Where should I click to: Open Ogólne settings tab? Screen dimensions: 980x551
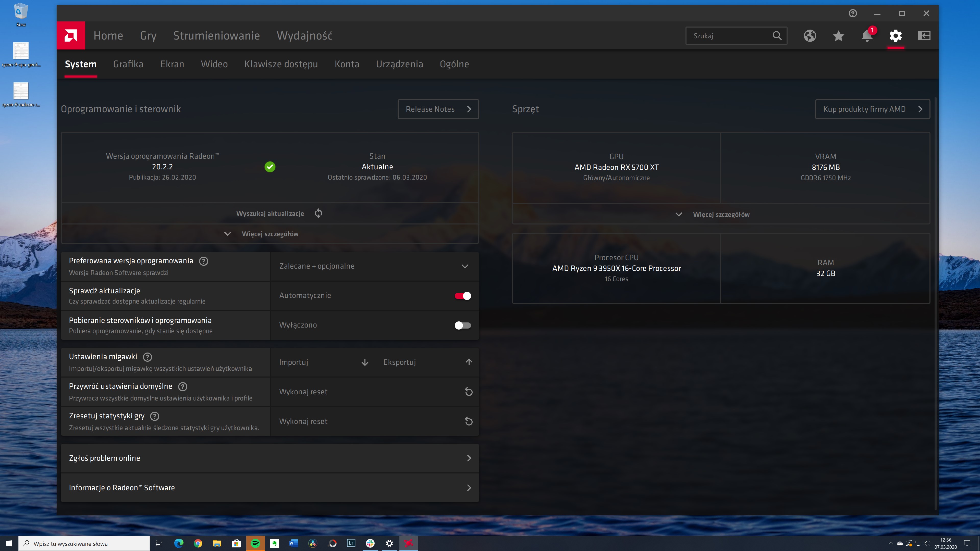[x=454, y=64]
